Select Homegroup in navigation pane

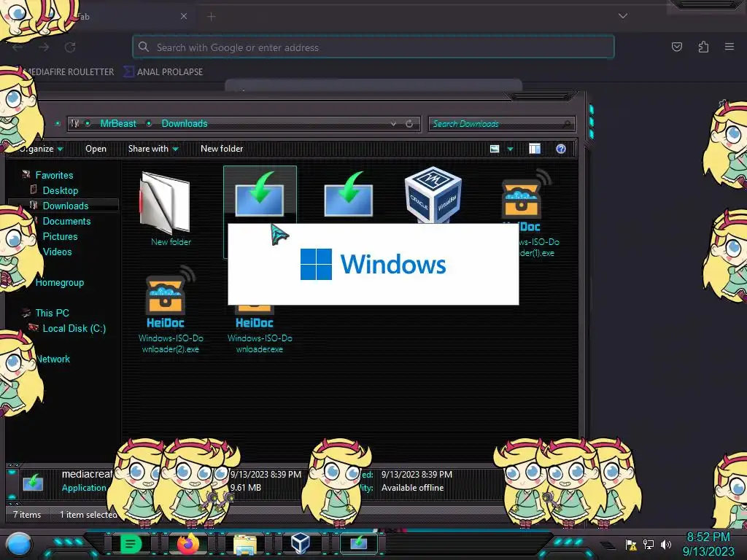(x=60, y=282)
